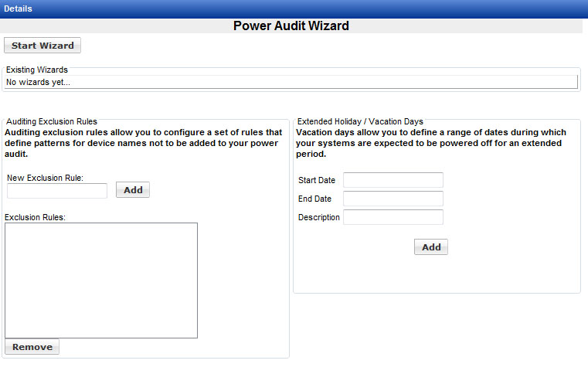Click the Description label text

(319, 217)
